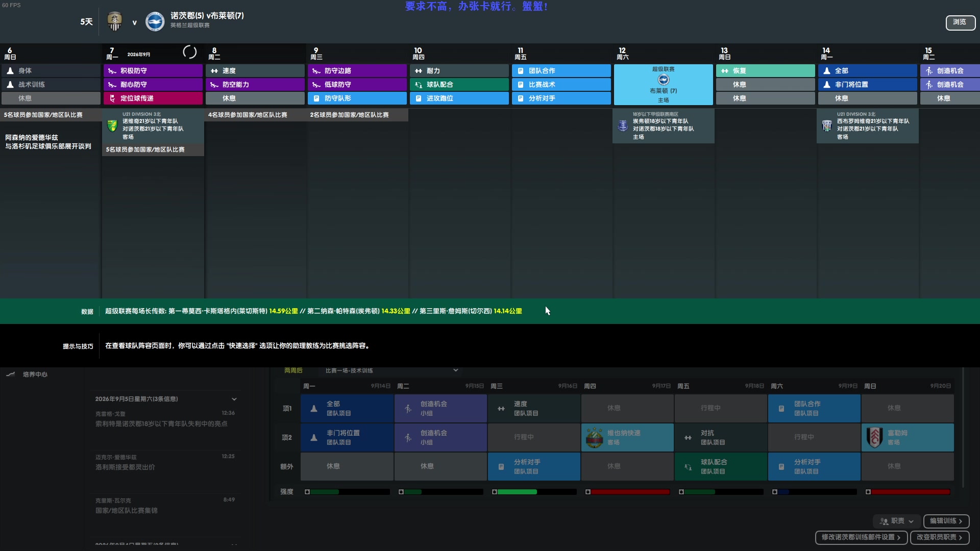Click the Wednesday 9月16日 intensity bar
The width and height of the screenshot is (980, 551).
(x=537, y=492)
